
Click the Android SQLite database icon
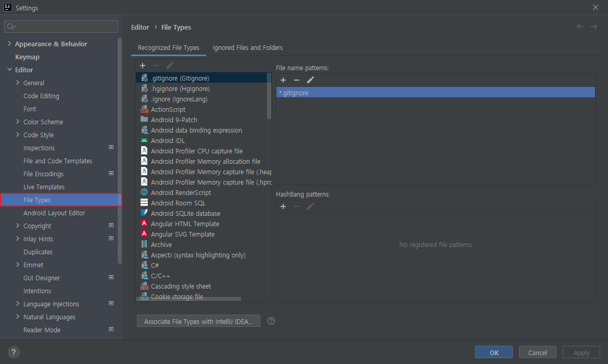(144, 213)
